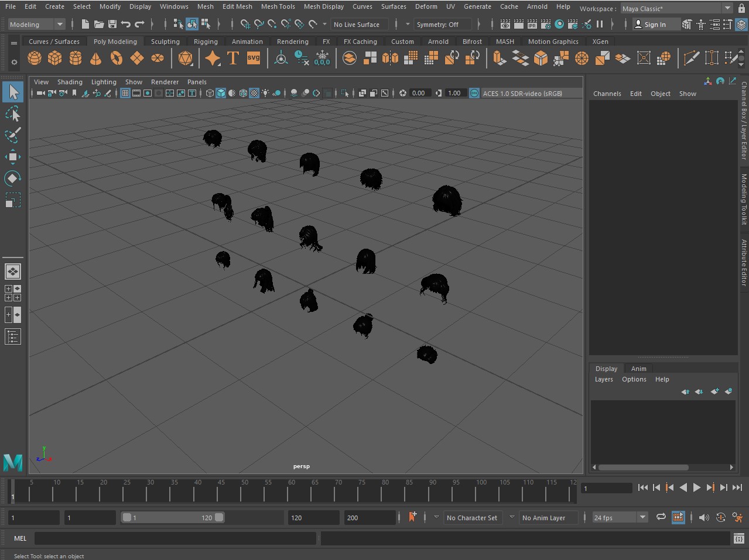Select the polygon sphere shelf icon

(x=35, y=59)
